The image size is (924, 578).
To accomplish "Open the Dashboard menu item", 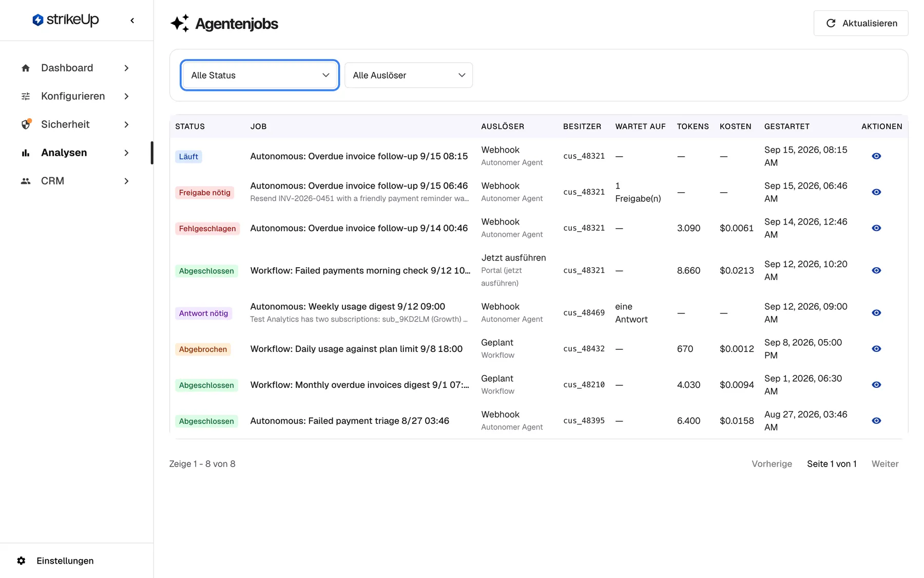I will 76,68.
